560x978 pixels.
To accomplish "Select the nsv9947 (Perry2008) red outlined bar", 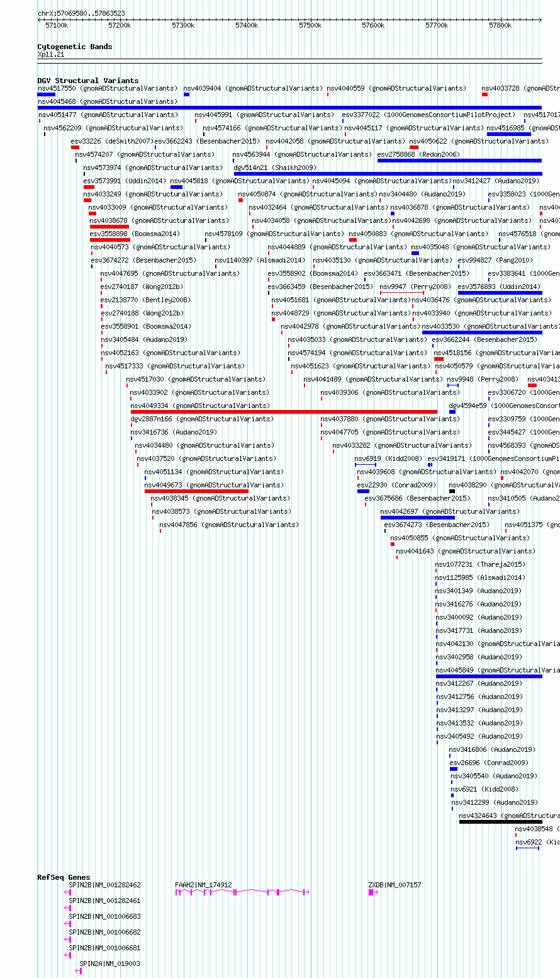I will coord(402,293).
